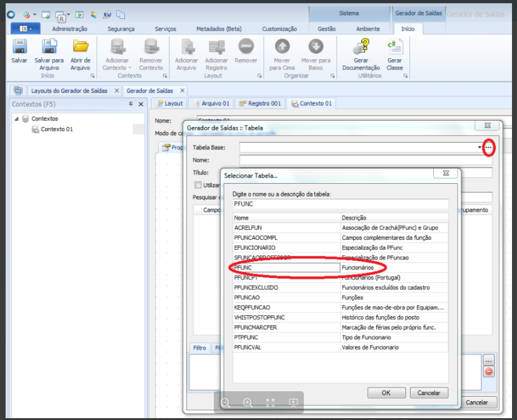517x420 pixels.
Task: Open the Segurança ribbon tab
Action: (x=121, y=29)
